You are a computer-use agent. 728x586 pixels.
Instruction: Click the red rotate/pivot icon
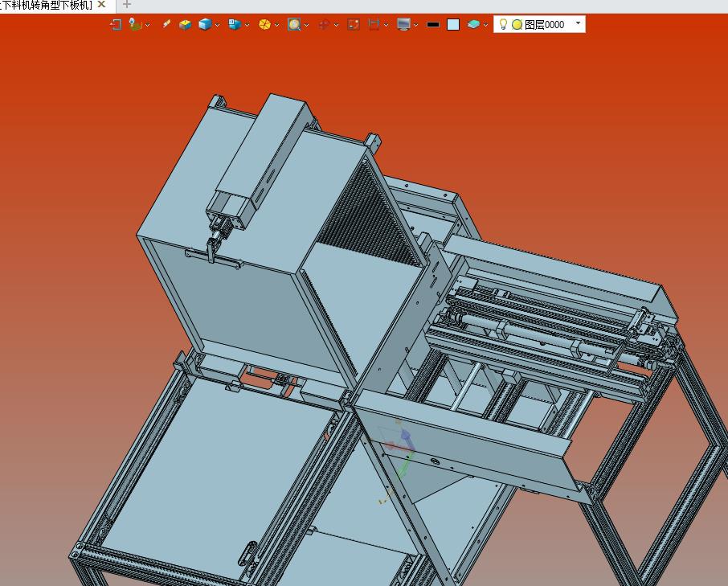point(324,25)
